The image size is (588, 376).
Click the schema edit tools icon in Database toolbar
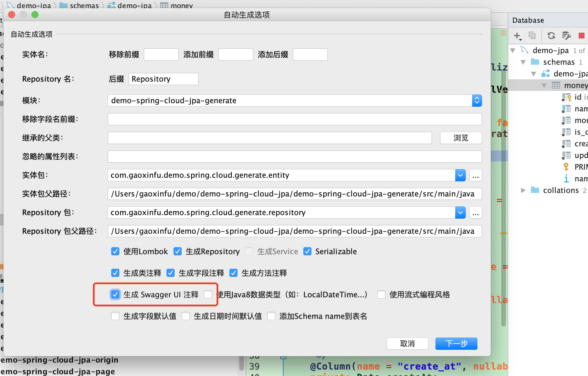point(566,36)
